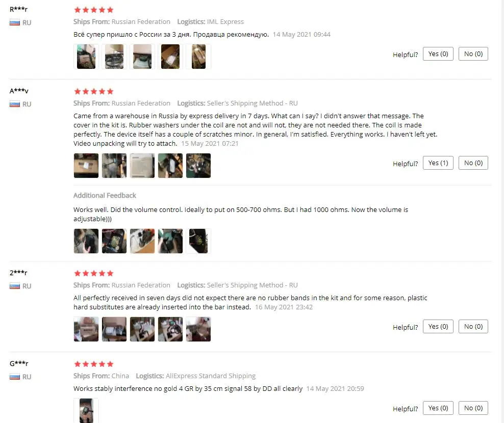Open second photo under Additional Feedback

[x=114, y=241]
